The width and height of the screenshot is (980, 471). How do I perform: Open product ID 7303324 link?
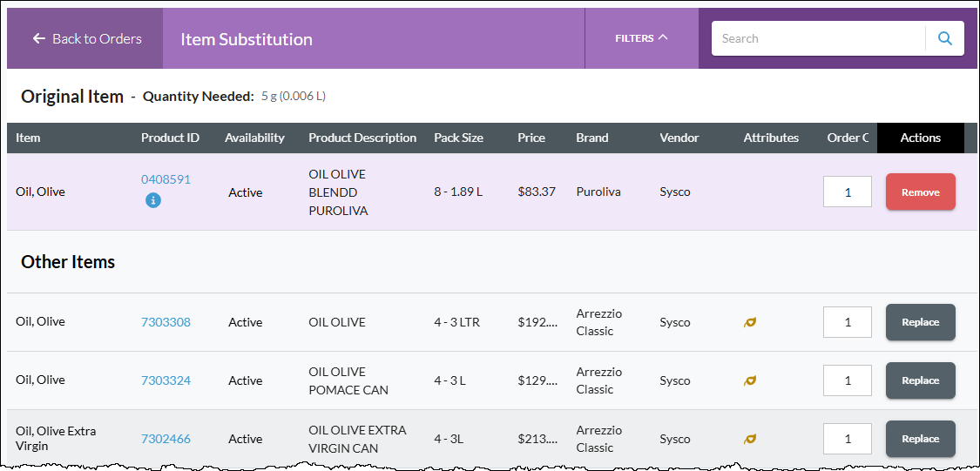pos(166,380)
